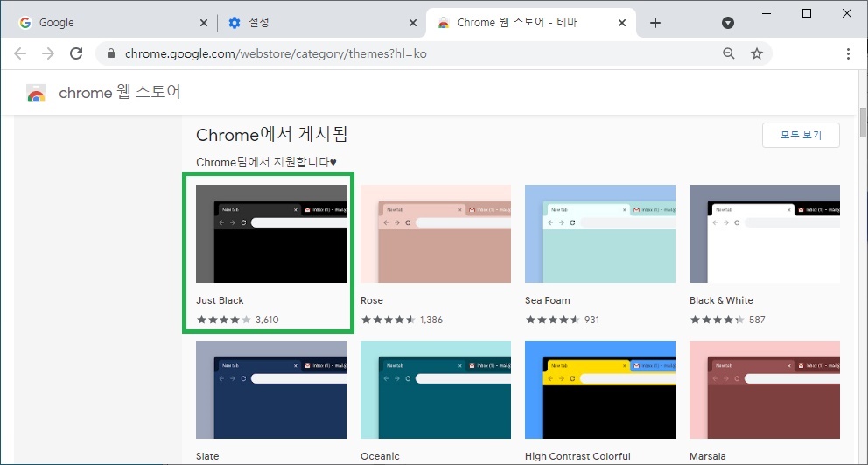The height and width of the screenshot is (465, 868).
Task: Open the Sea Foam theme thumbnail
Action: click(600, 234)
